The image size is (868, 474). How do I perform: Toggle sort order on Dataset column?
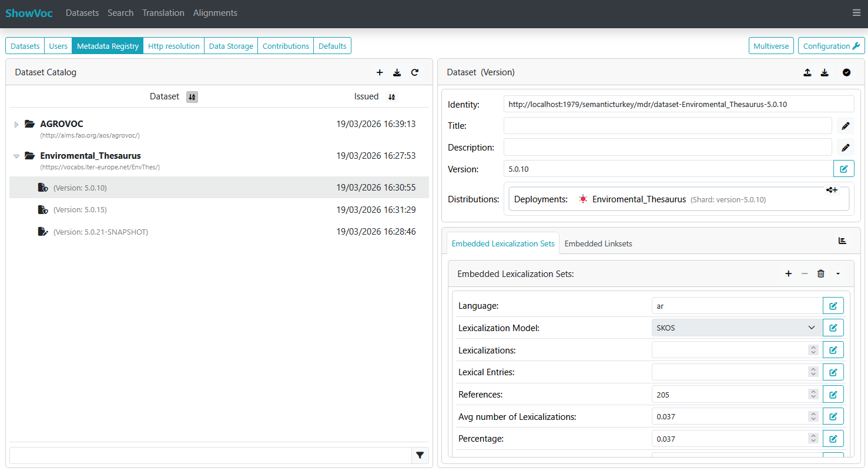[192, 97]
